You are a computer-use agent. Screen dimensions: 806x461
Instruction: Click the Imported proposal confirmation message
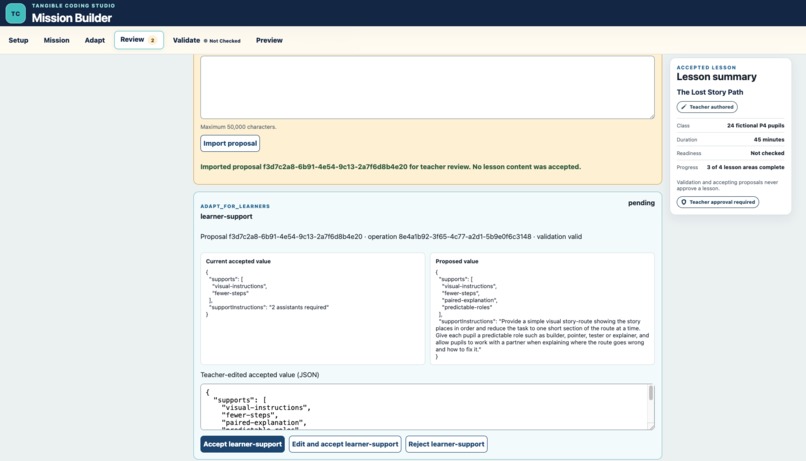click(x=391, y=167)
